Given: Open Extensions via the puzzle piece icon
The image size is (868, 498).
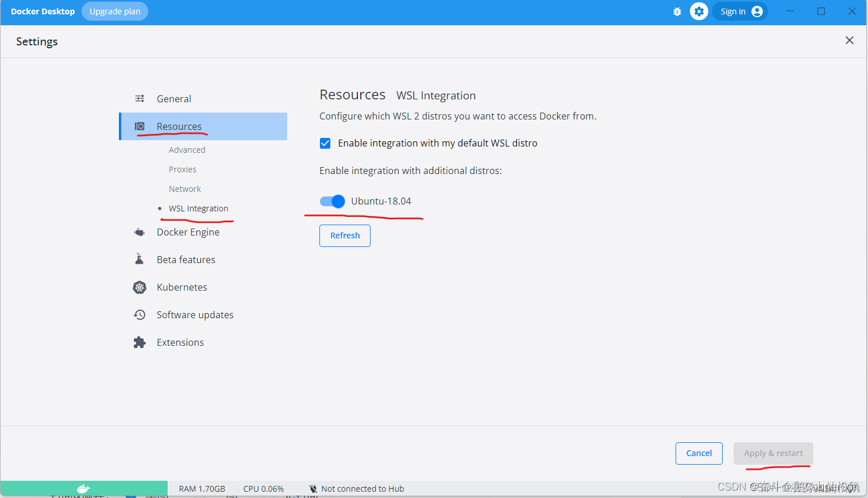Looking at the screenshot, I should pyautogui.click(x=139, y=342).
